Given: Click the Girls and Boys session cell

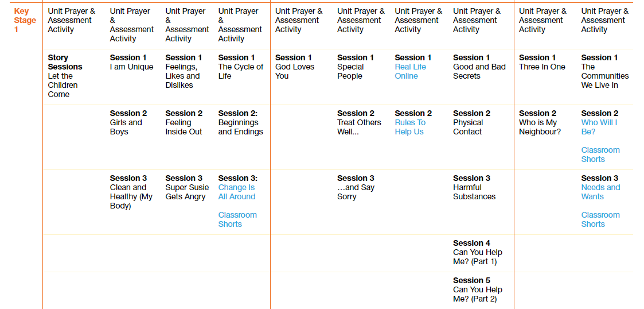Looking at the screenshot, I should (128, 122).
